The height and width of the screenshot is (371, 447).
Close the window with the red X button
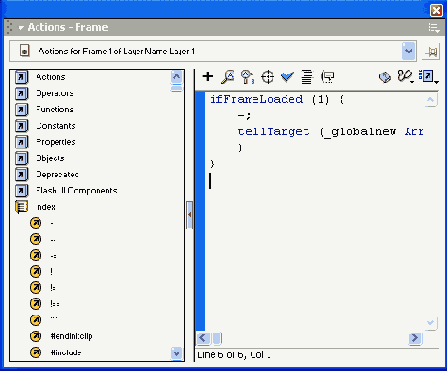click(x=436, y=10)
